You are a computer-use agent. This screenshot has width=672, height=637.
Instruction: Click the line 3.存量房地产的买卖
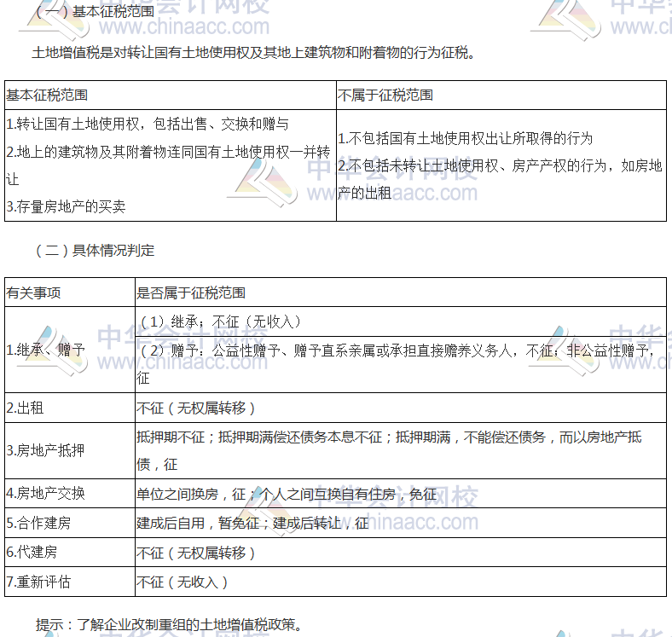66,206
